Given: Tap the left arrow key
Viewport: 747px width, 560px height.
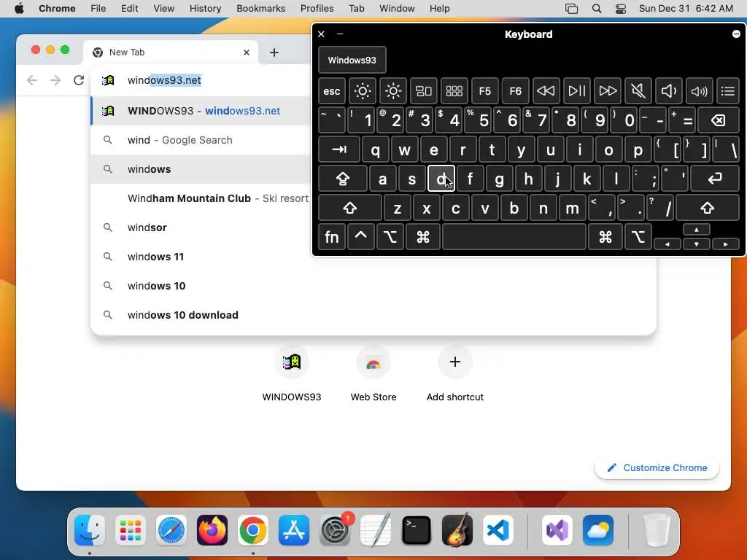Looking at the screenshot, I should coord(667,244).
